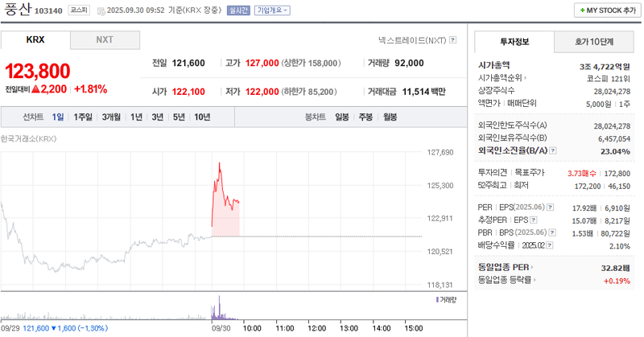
Task: Select the KRX exchange tab
Action: [35, 39]
